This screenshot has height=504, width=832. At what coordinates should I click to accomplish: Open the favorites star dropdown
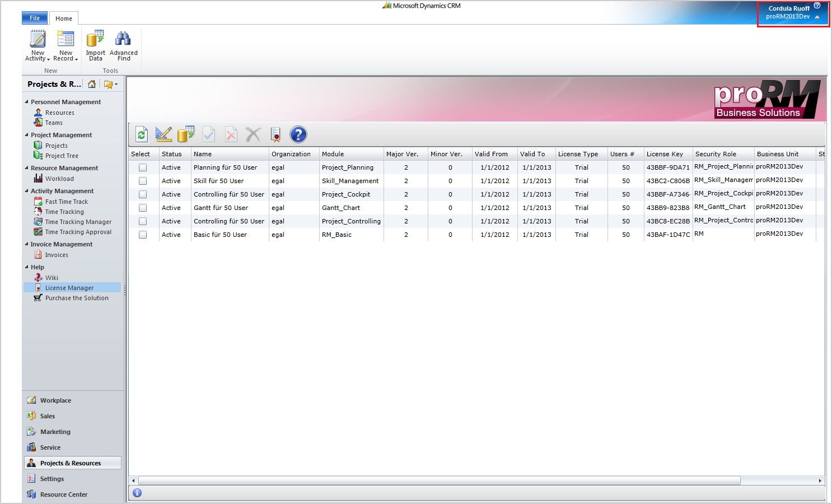point(111,84)
